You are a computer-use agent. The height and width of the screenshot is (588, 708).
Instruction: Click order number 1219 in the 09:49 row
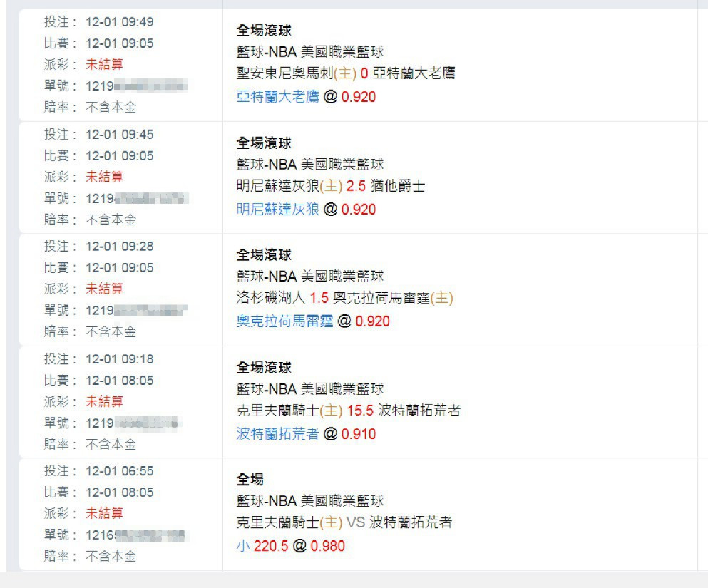point(137,86)
